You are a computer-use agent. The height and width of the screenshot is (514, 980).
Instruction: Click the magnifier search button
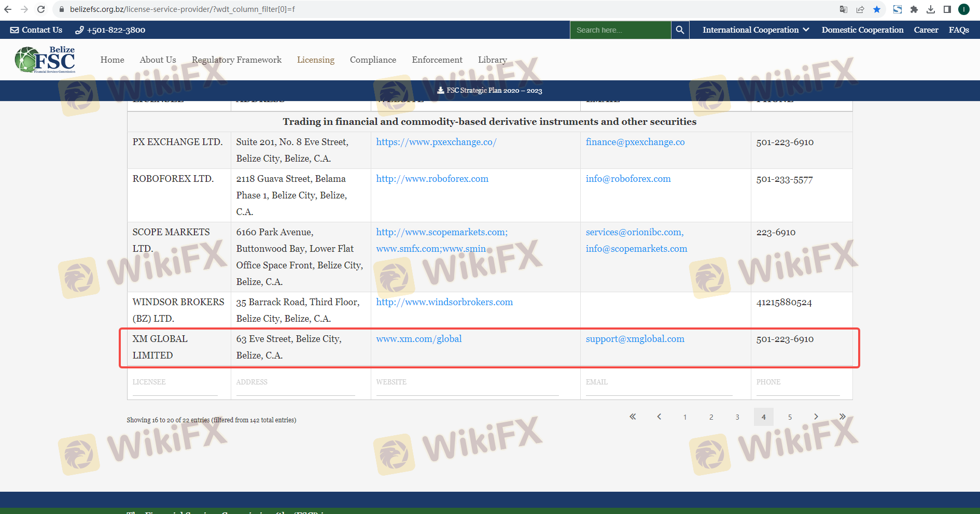(680, 30)
